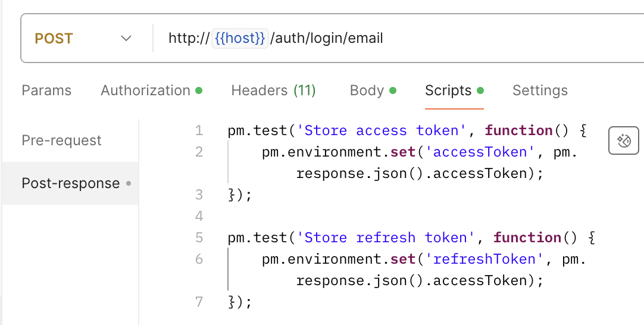Place cursor on 'Store access token' code line 1
The width and height of the screenshot is (644, 325).
pos(382,131)
